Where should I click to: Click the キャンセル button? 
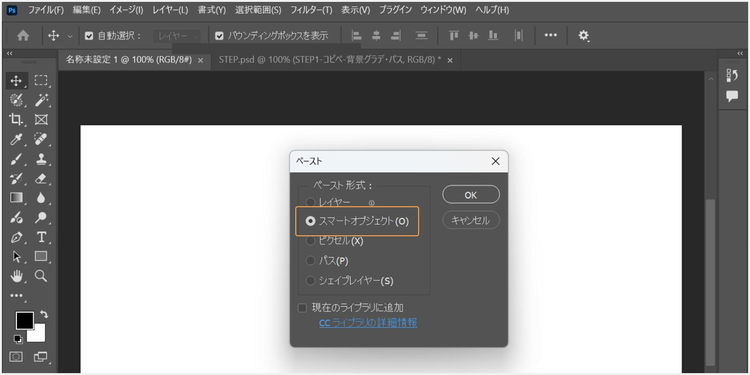coord(471,220)
